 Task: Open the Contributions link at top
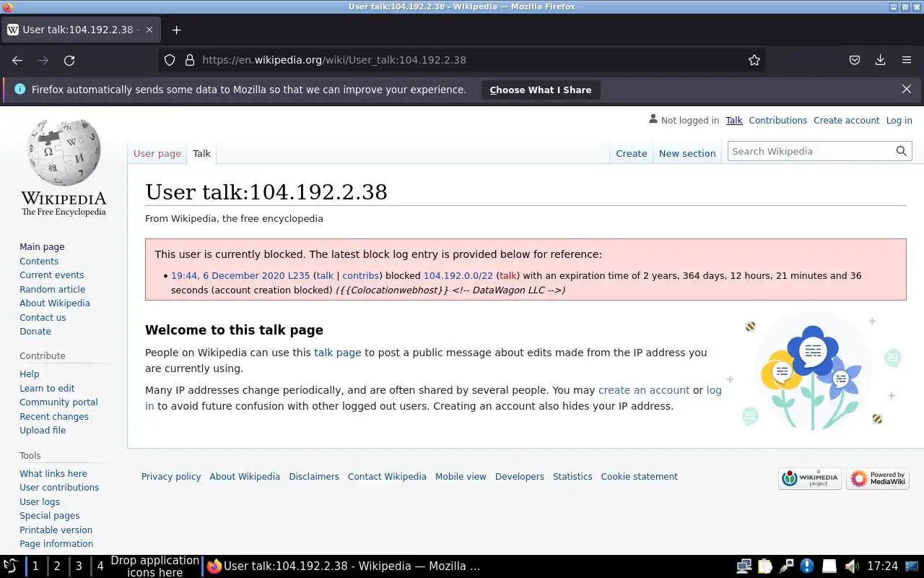(x=777, y=120)
